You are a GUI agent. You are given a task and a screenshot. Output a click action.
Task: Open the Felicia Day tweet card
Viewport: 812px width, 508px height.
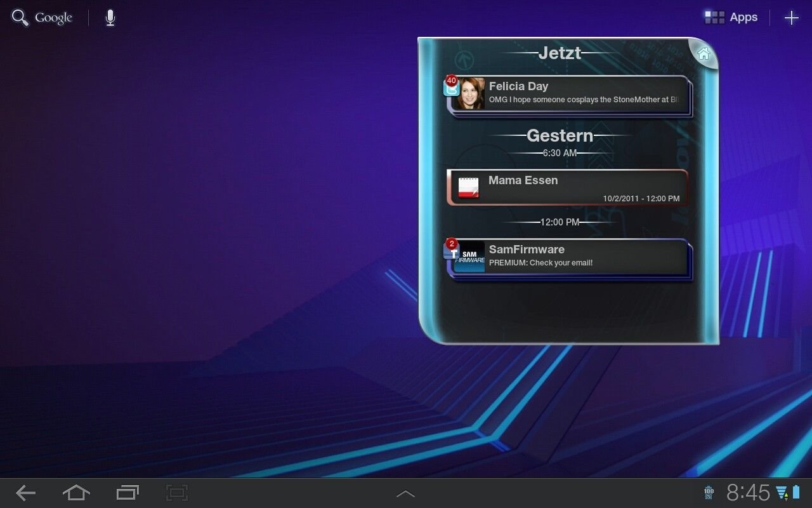pyautogui.click(x=569, y=95)
